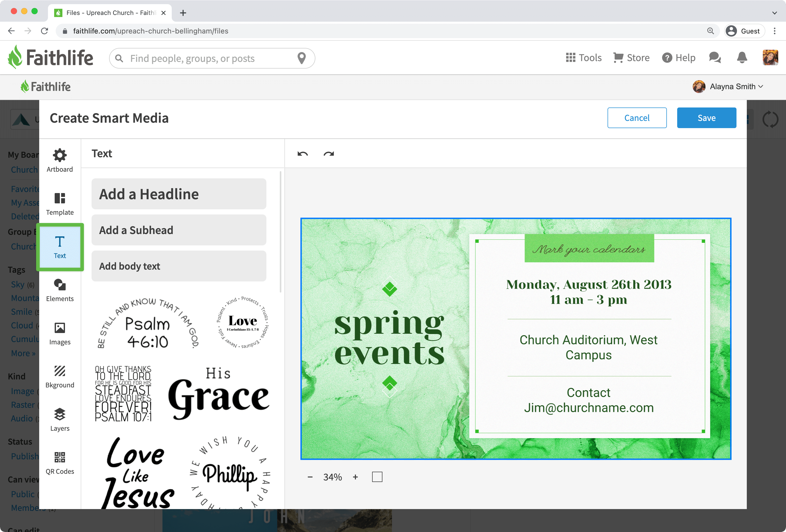Screen dimensions: 786x532
Task: Open the Template panel
Action: tap(60, 204)
